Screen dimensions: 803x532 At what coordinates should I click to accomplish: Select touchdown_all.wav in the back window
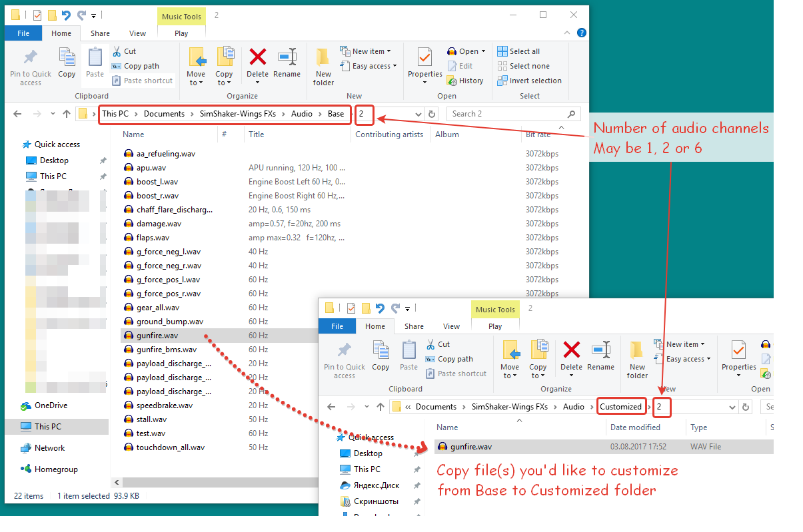[170, 447]
